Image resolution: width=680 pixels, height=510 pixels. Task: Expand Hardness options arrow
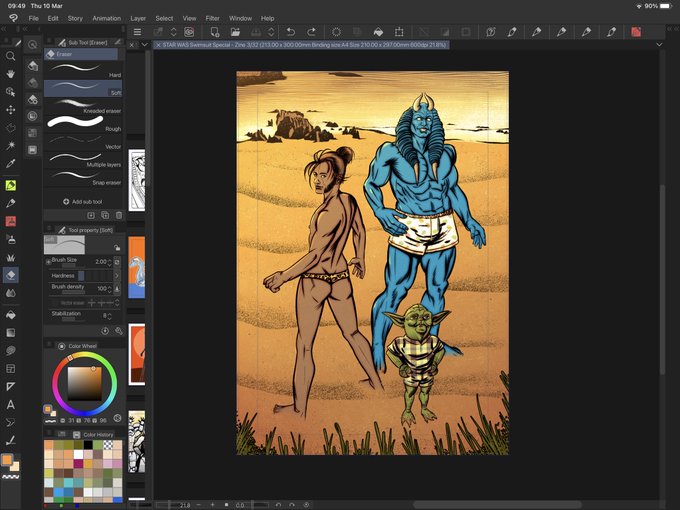coord(117,275)
